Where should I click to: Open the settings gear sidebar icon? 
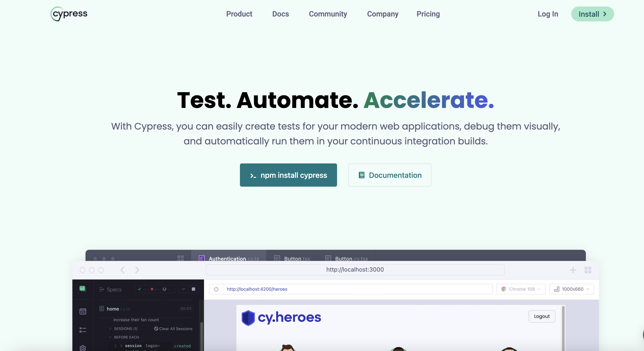tap(83, 348)
